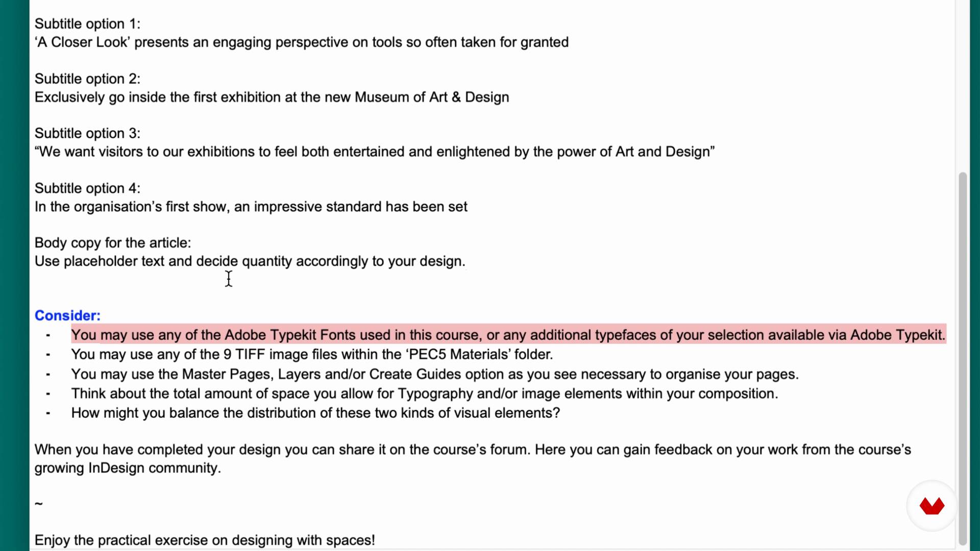This screenshot has width=980, height=551.
Task: Click the highlighted Adobe Typekit Fonts line
Action: click(508, 335)
